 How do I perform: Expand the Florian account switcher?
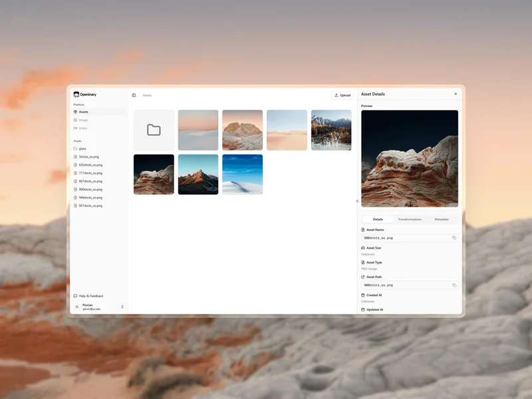coord(122,307)
